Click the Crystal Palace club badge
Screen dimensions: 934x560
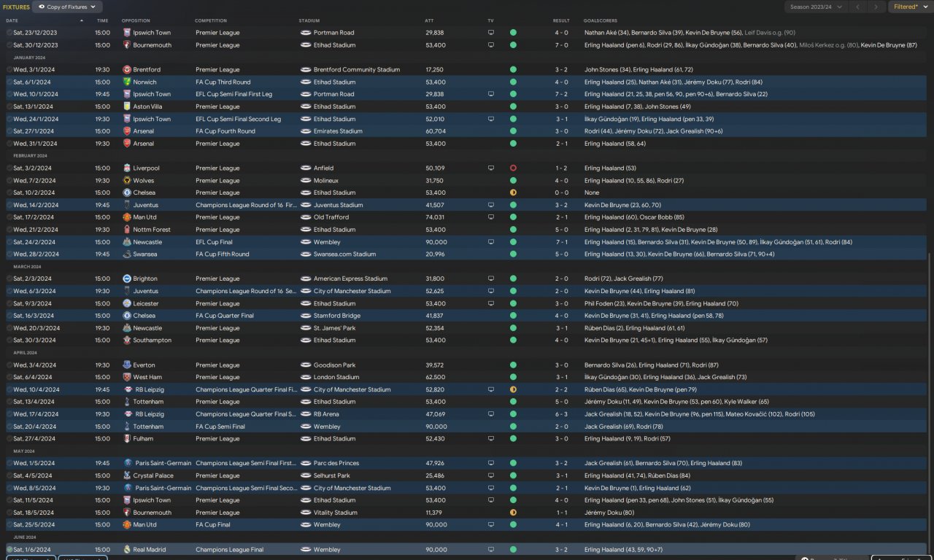point(127,475)
